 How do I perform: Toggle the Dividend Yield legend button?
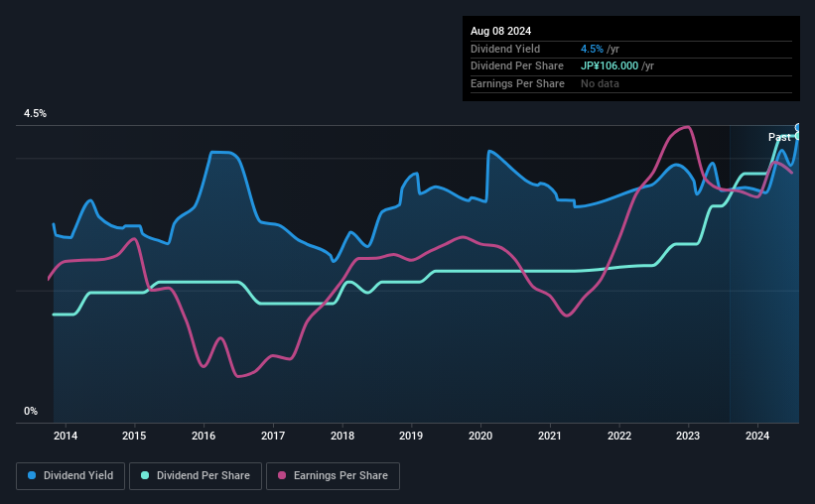pyautogui.click(x=70, y=476)
